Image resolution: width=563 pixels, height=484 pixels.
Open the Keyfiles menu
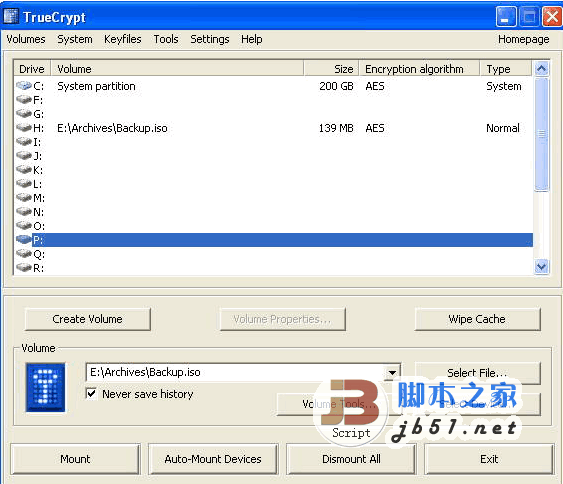(x=123, y=39)
